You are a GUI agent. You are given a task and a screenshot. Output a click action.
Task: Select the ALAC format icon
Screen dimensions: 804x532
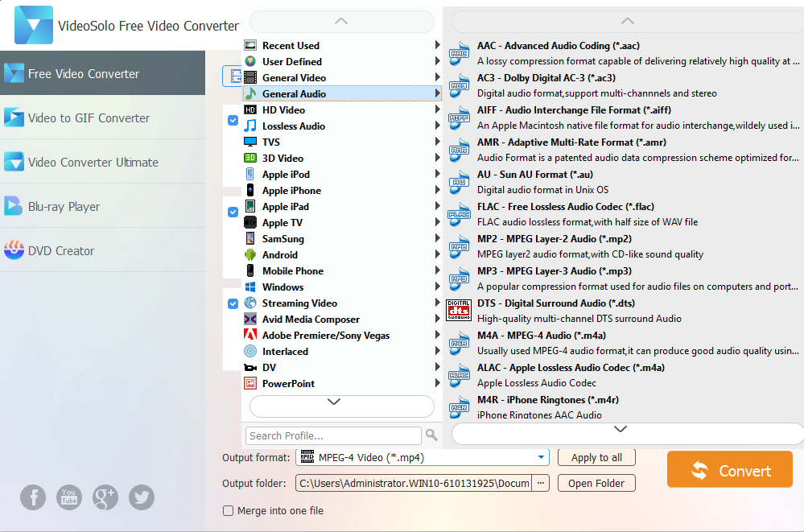point(459,376)
